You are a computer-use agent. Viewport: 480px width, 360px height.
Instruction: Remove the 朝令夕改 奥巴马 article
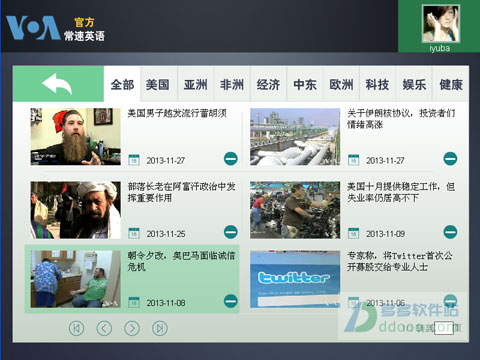(231, 301)
